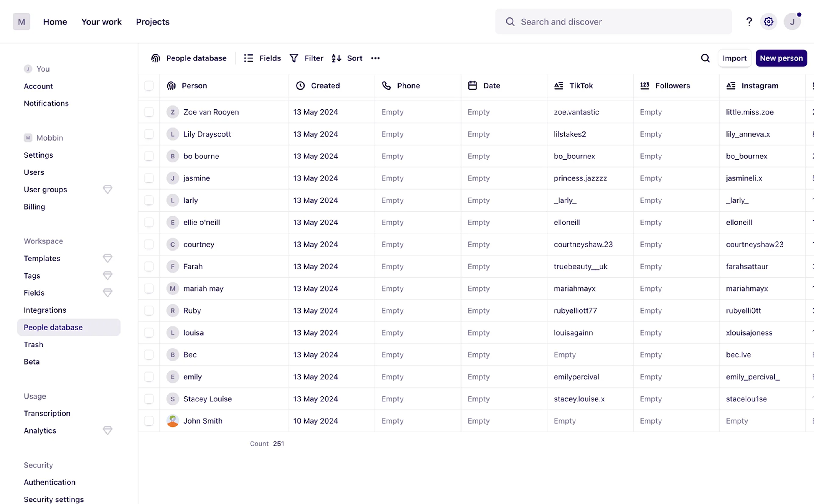Click John Smith's avatar picture
The height and width of the screenshot is (504, 814).
(x=173, y=421)
